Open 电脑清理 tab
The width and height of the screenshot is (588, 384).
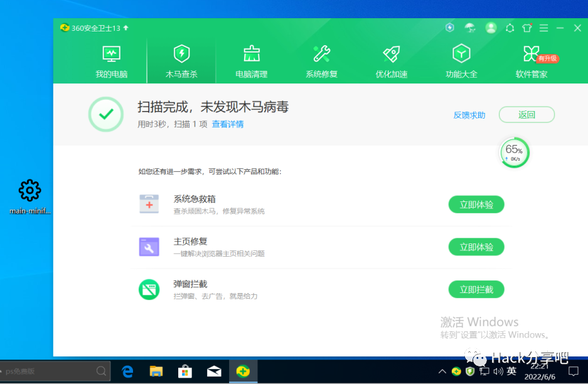coord(252,62)
